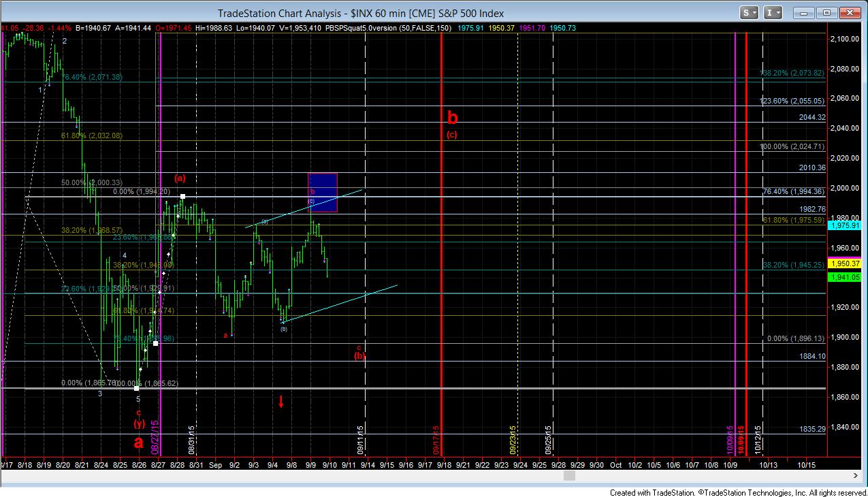Select the white anchor square at the 1,994.20 high
Viewport: 868px width, 497px height.
(x=183, y=197)
